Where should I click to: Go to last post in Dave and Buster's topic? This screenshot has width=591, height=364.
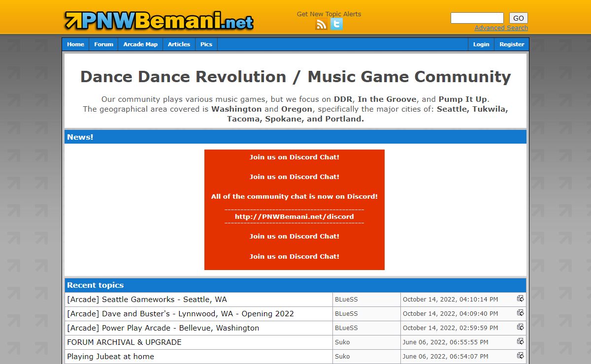tap(521, 313)
